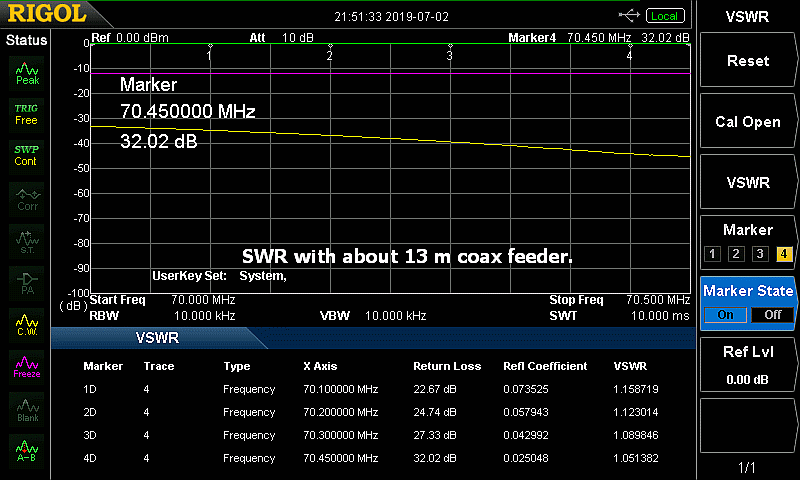This screenshot has height=480, width=800.
Task: Click the Peak detector status icon
Action: point(27,71)
